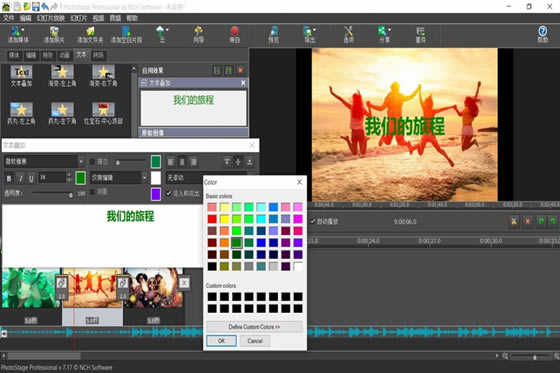Click the purple shadow color swatch

(156, 194)
